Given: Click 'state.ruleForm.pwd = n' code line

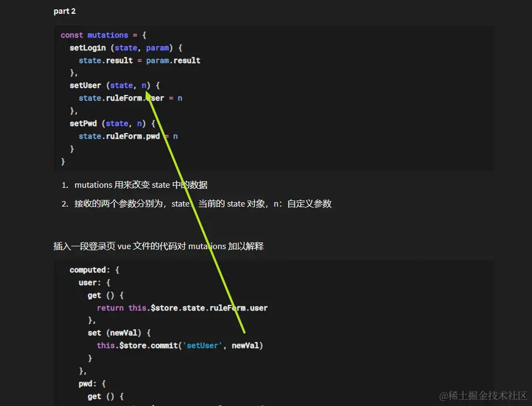Looking at the screenshot, I should 128,136.
